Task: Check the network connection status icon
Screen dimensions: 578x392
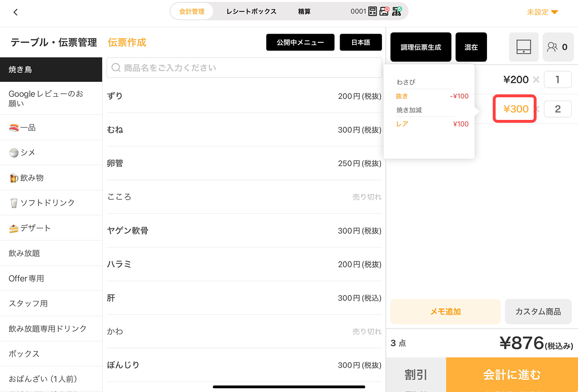Action: tap(397, 12)
